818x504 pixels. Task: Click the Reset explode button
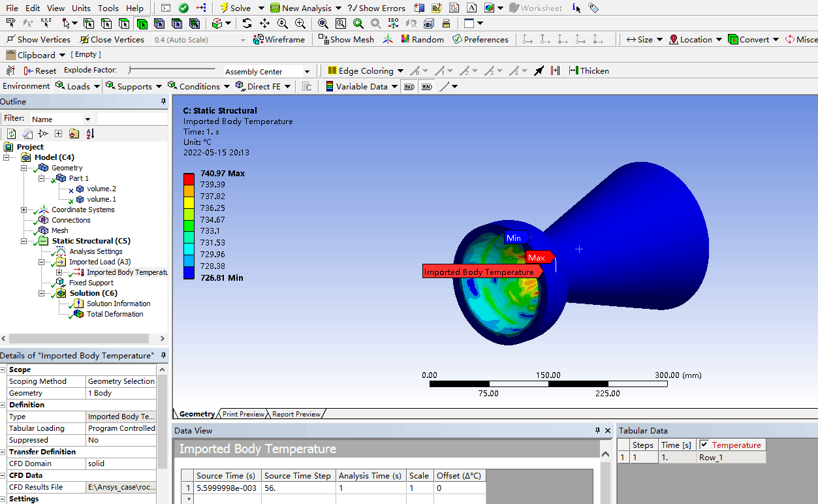click(x=40, y=71)
